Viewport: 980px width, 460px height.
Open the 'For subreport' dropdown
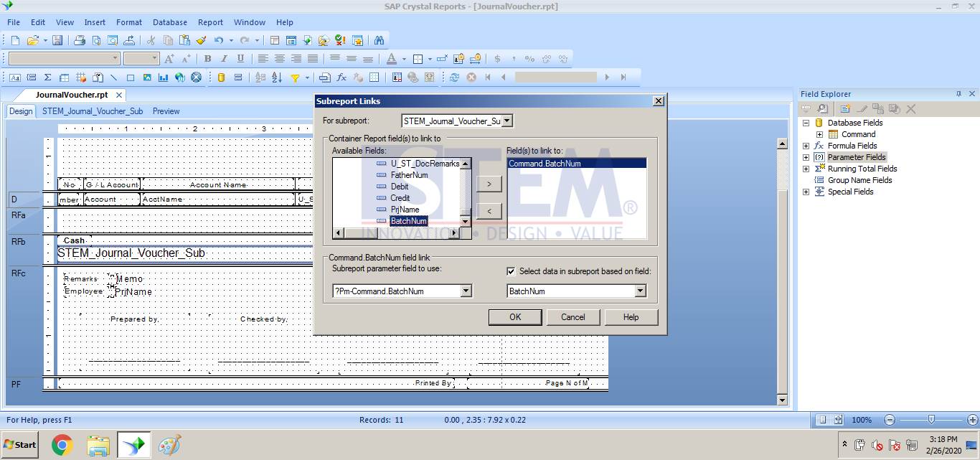pyautogui.click(x=507, y=121)
